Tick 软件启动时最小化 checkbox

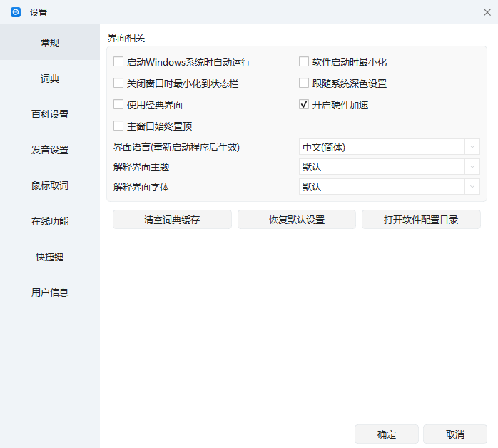[304, 61]
